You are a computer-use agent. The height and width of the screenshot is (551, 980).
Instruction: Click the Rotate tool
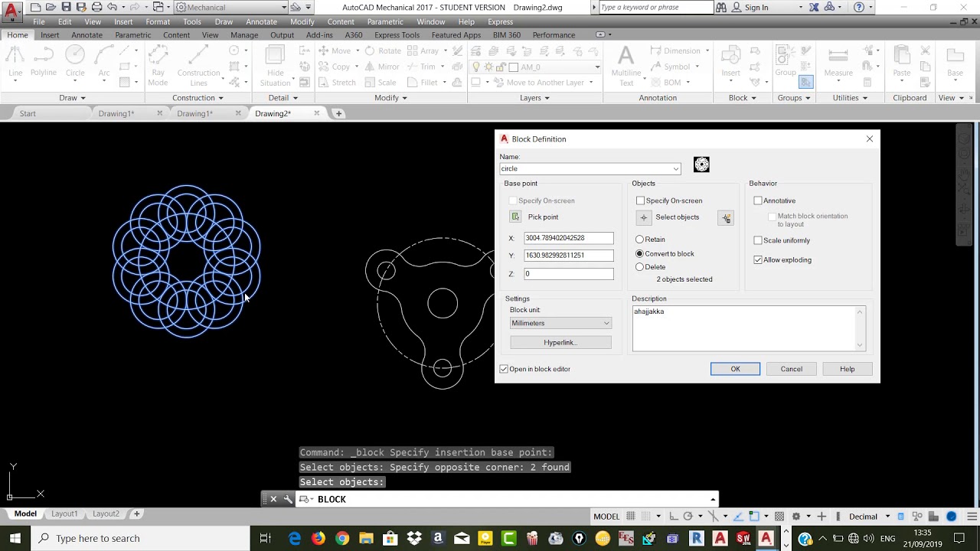pos(383,51)
